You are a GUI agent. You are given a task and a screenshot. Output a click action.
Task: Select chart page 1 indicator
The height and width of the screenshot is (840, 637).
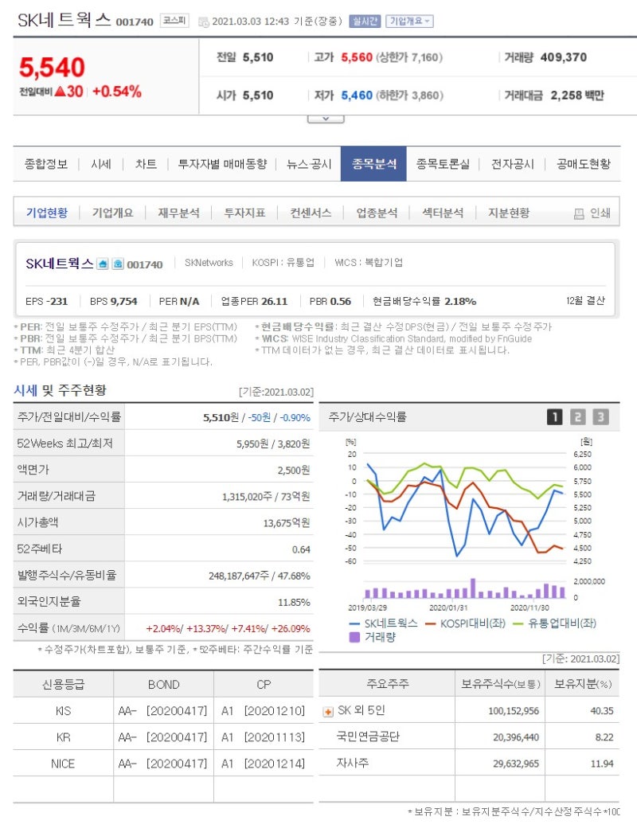[555, 416]
